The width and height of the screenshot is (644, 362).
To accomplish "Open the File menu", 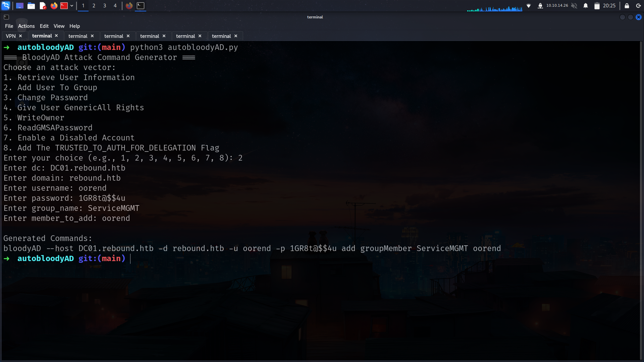I will (9, 26).
